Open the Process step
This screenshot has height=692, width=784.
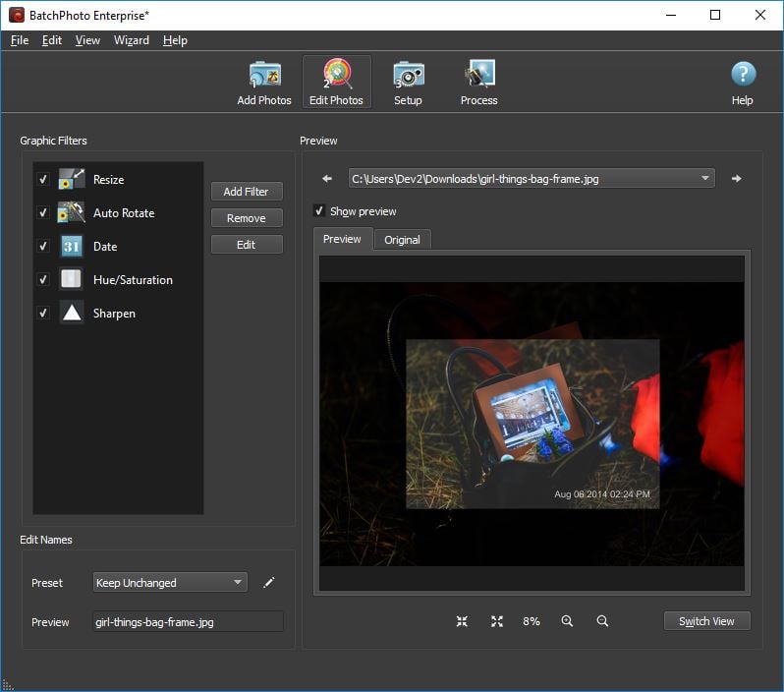click(478, 83)
